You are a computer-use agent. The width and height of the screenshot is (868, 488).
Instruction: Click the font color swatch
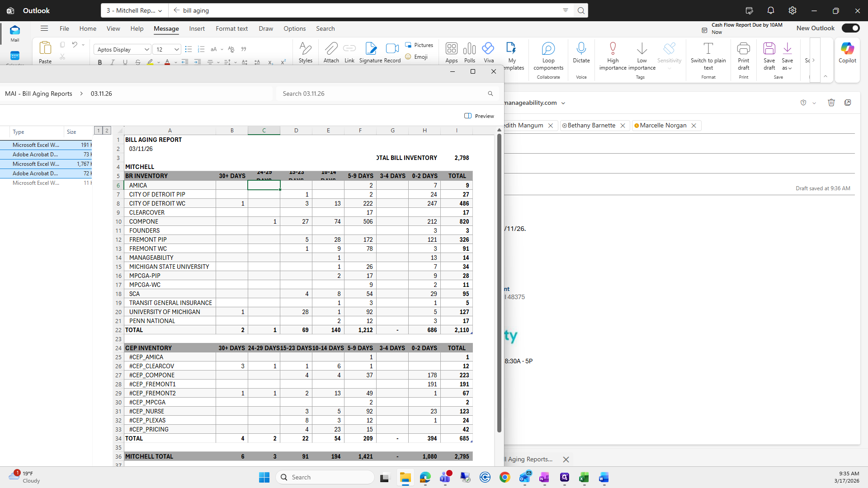pos(167,62)
